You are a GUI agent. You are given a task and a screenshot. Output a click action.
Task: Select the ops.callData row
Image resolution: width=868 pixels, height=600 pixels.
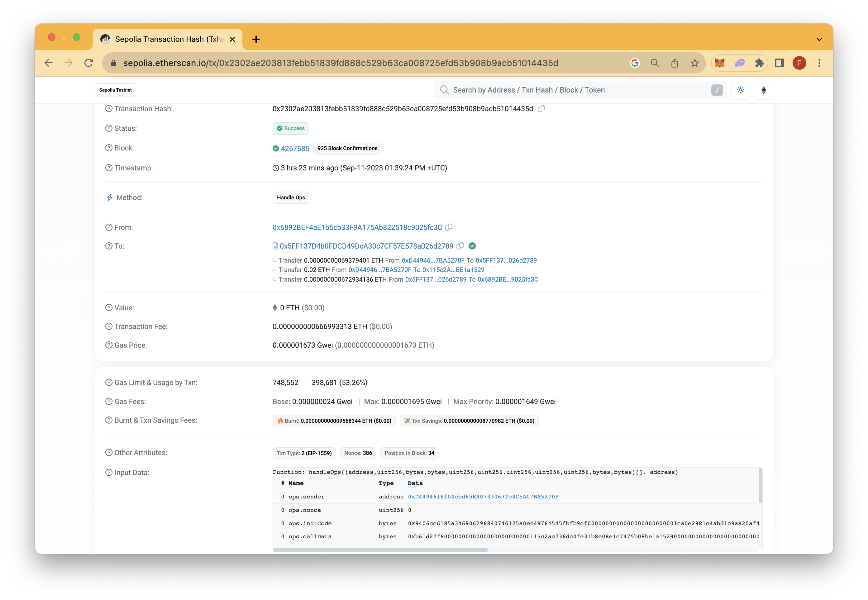coord(515,536)
